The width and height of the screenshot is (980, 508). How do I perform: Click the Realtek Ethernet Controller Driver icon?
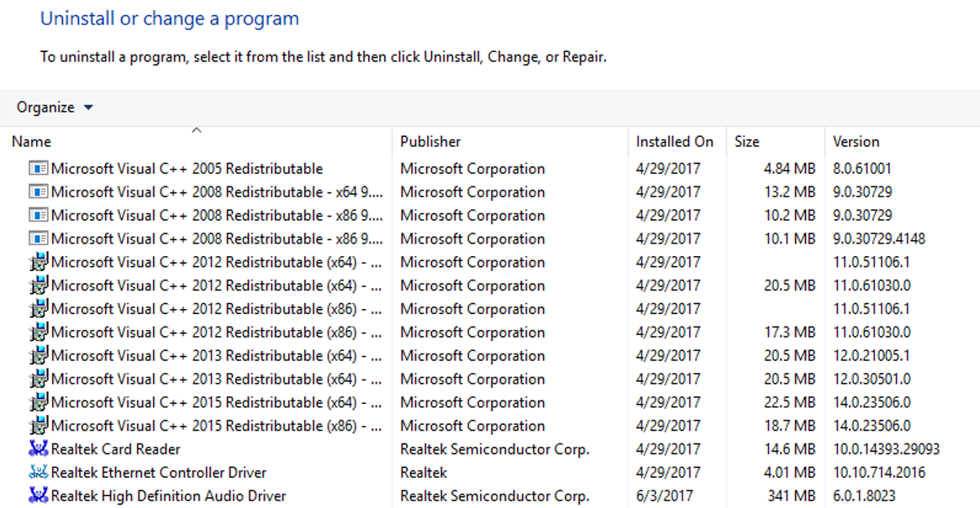(x=38, y=473)
